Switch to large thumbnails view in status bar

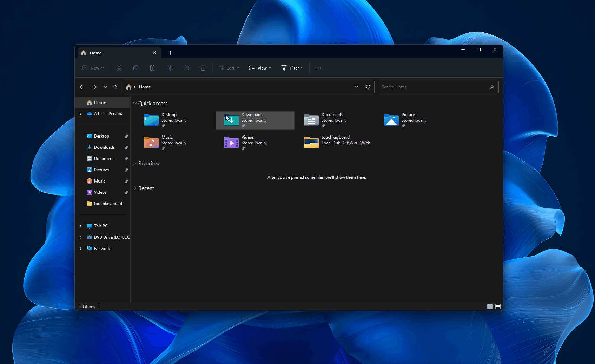[498, 306]
